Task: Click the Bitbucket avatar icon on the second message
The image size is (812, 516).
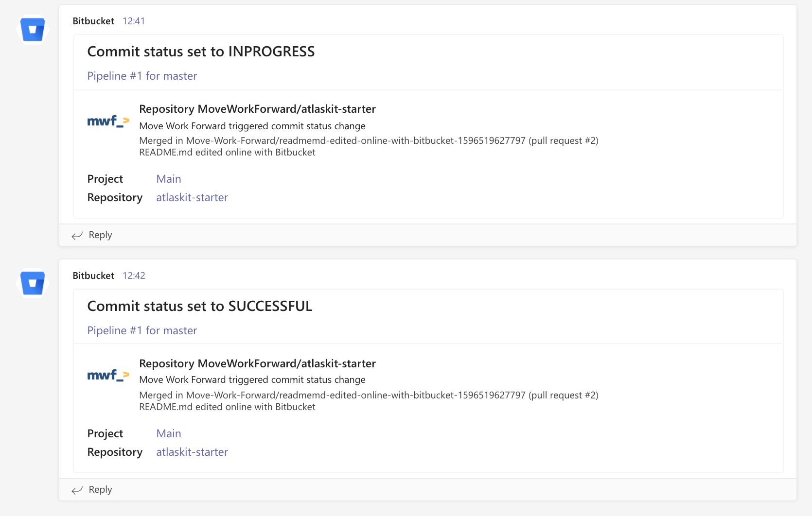Action: (32, 283)
